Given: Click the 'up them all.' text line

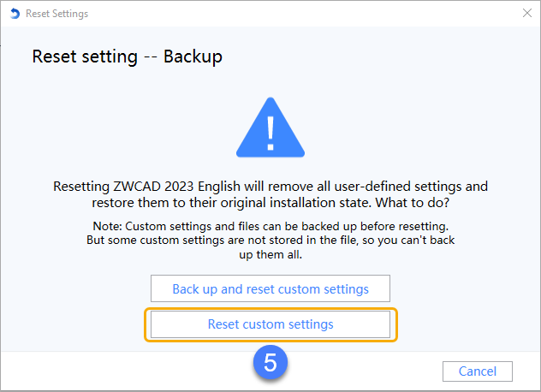Looking at the screenshot, I should coord(270,255).
